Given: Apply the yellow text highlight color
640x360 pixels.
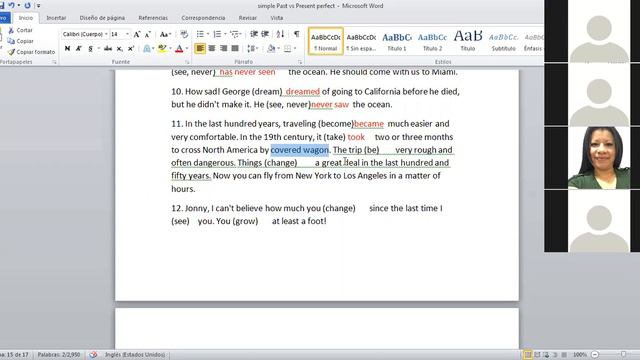Looking at the screenshot, I should coord(162,49).
